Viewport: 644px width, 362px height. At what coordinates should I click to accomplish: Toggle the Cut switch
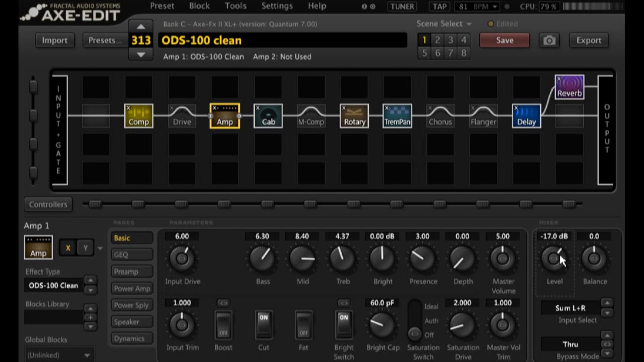263,325
